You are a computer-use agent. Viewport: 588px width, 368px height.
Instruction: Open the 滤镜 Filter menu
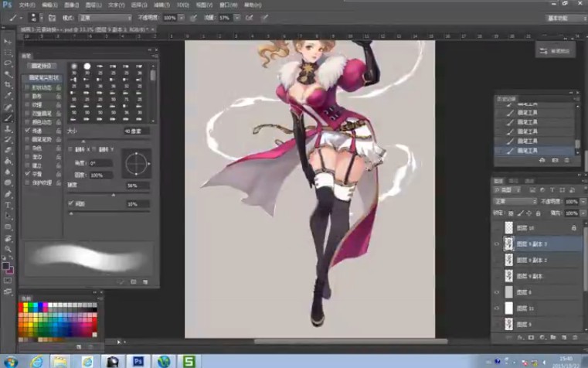click(161, 5)
